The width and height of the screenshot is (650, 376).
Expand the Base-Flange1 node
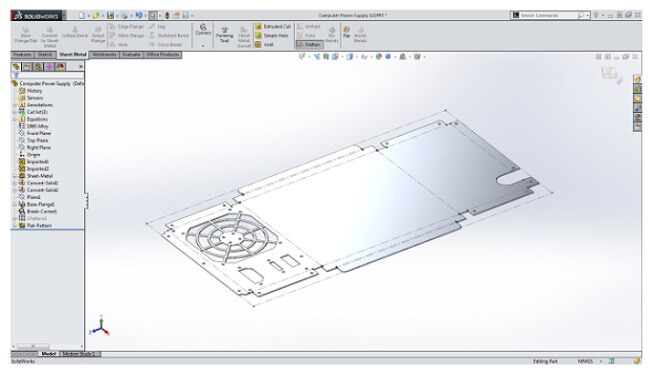[15, 204]
